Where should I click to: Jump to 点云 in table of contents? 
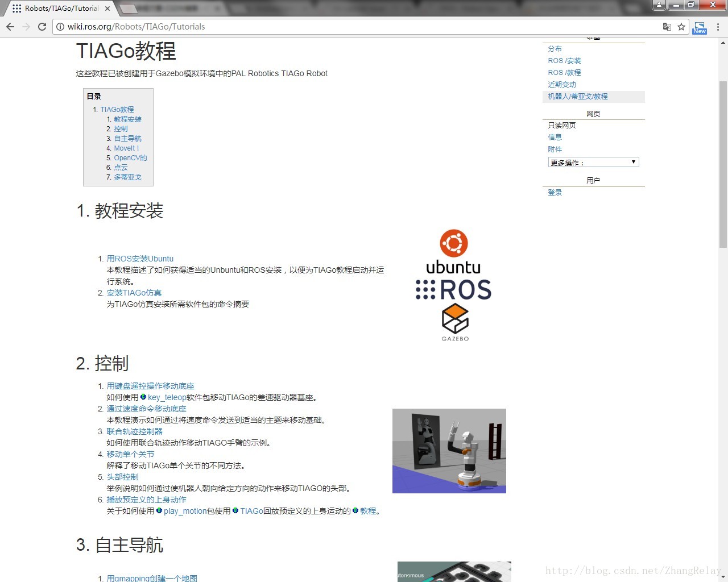121,168
